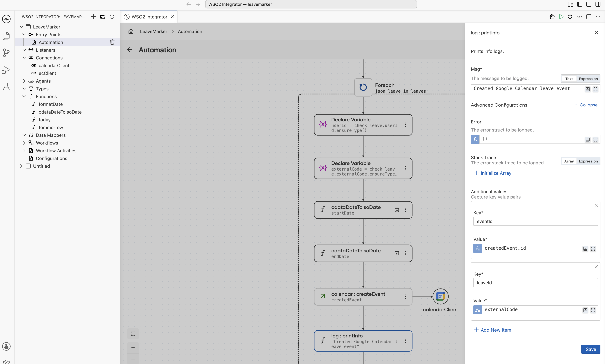This screenshot has height=364, width=605.
Task: Collapse the Entry Points tree node
Action: [24, 35]
